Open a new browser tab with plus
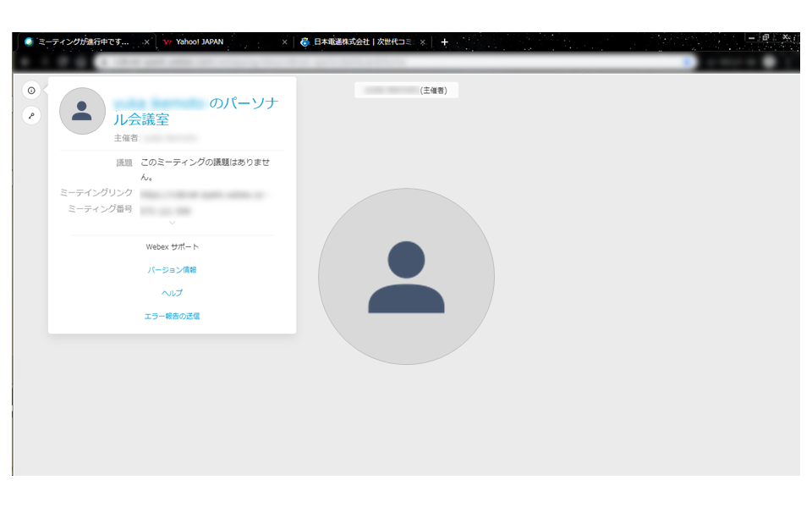The height and width of the screenshot is (508, 812). (x=444, y=42)
